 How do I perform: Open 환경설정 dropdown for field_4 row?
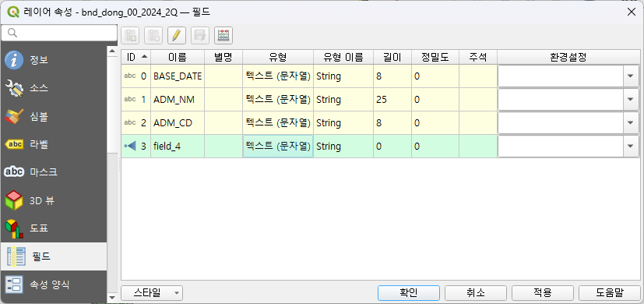click(631, 146)
